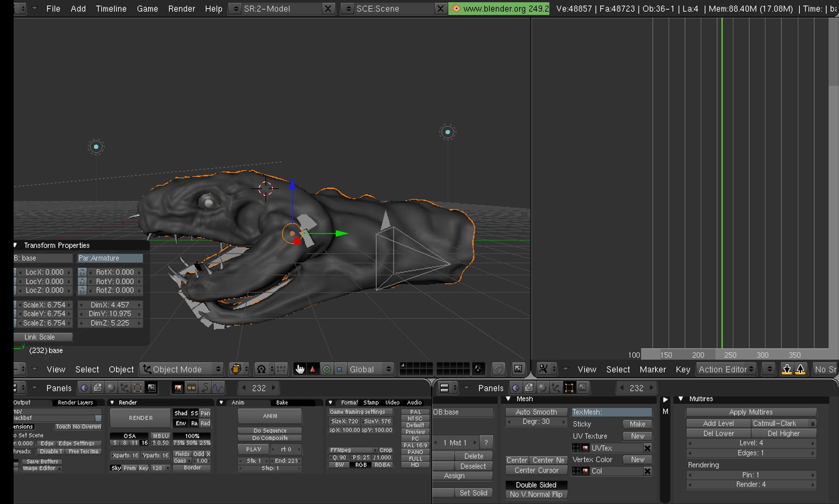This screenshot has height=504, width=839.
Task: Open the Timeline menu in top bar
Action: click(x=111, y=8)
